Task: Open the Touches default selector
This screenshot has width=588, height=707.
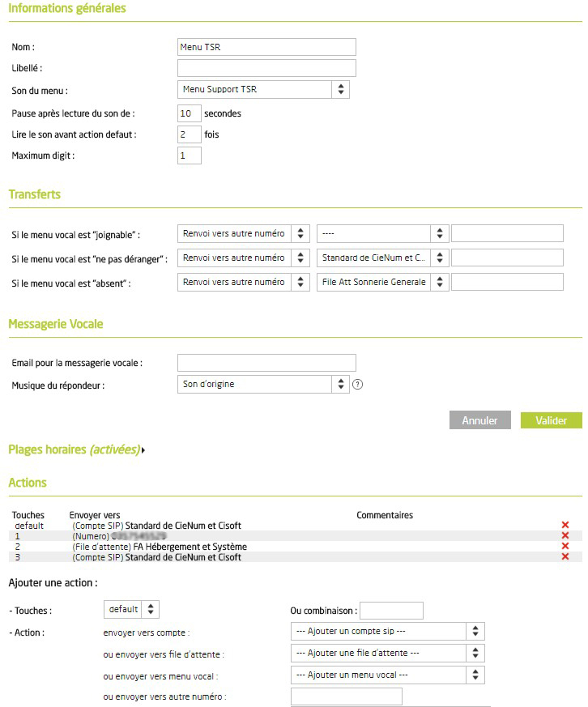Action: 131,609
